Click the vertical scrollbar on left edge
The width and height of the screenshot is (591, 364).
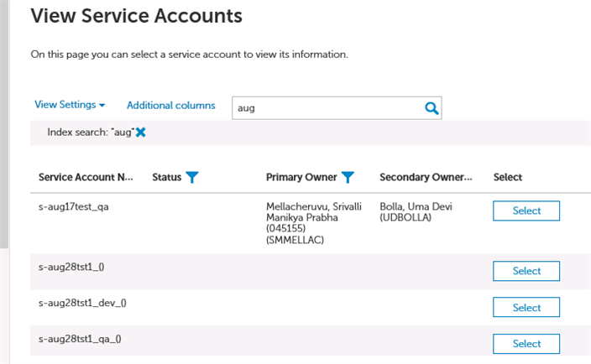(4, 124)
